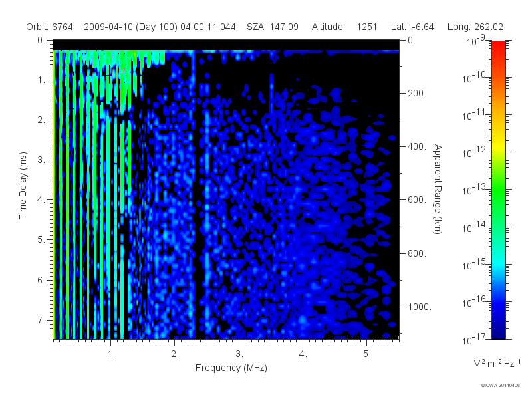Click the frequency tick label '1.'
532x399 pixels.
tap(111, 354)
